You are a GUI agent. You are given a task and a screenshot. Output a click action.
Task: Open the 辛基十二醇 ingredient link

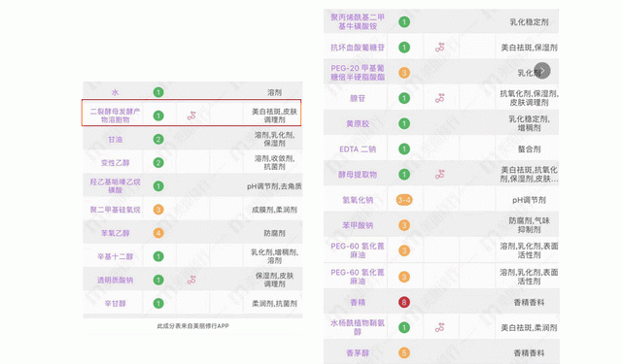coord(115,256)
